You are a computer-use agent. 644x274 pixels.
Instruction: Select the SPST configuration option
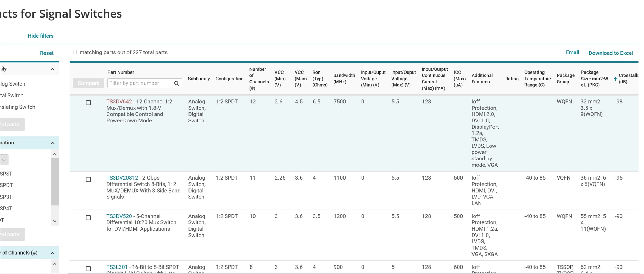tap(6, 174)
